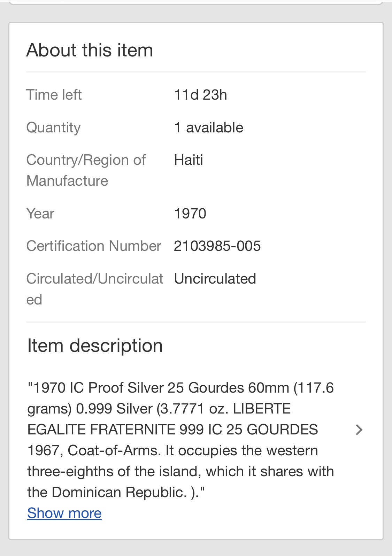392x556 pixels.
Task: Tap the card above About this item
Action: 196,2
